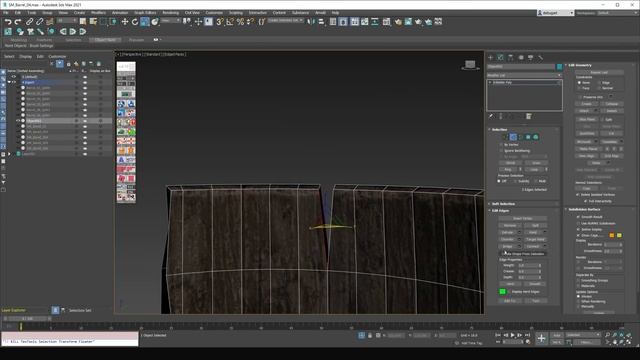Click Create Shape From Selection button
The width and height of the screenshot is (640, 360).
click(524, 254)
